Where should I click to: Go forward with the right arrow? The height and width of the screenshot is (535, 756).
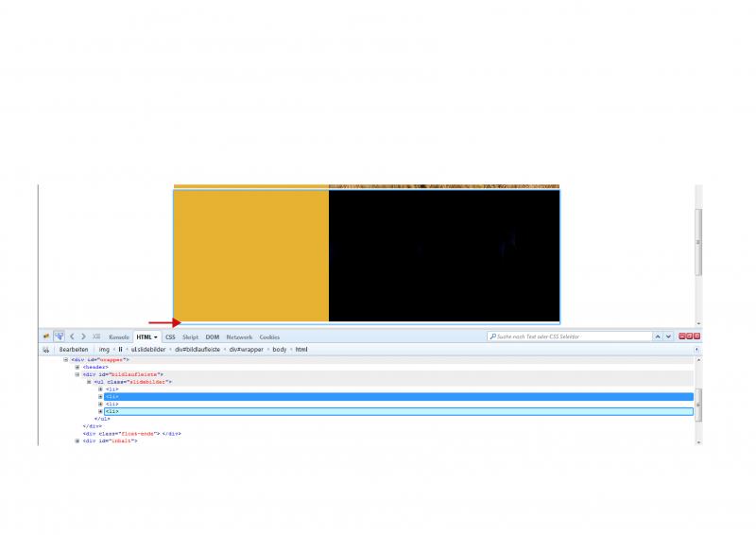83,337
